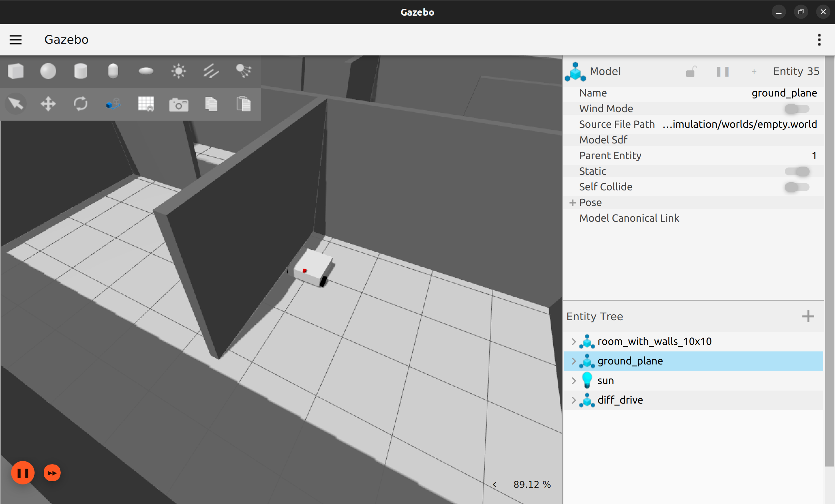Click the ground_plane name value
This screenshot has width=835, height=504.
pyautogui.click(x=784, y=93)
